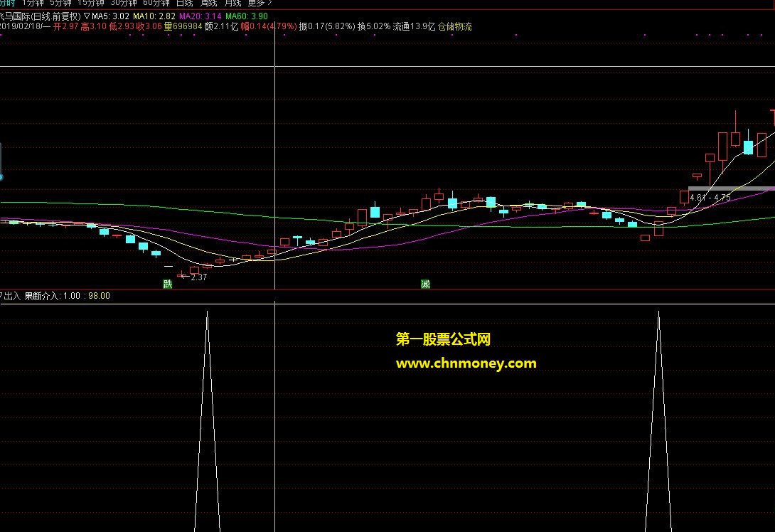Click the 4.61 - 4.75 gap label

click(x=710, y=198)
